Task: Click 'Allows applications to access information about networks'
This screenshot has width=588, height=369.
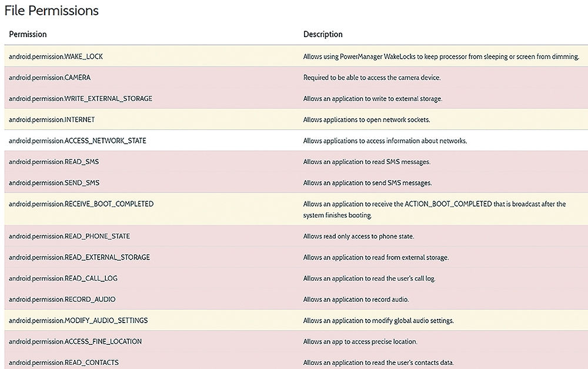Action: click(385, 141)
